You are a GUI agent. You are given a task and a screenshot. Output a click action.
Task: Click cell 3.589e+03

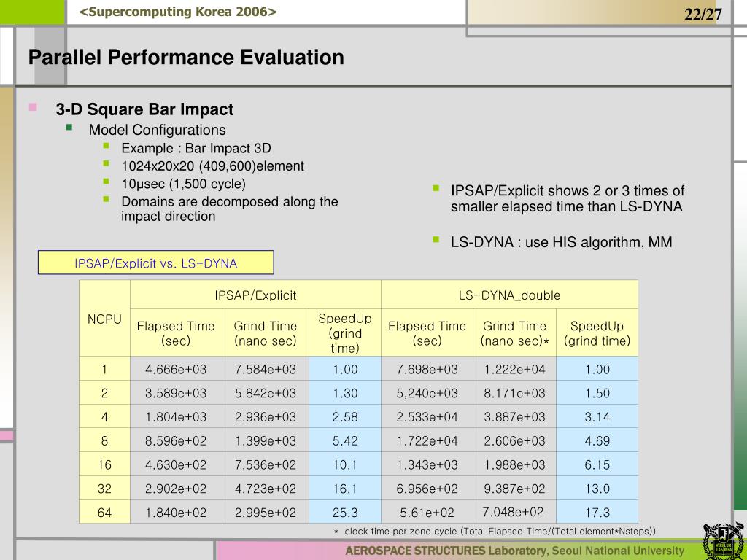click(x=176, y=393)
